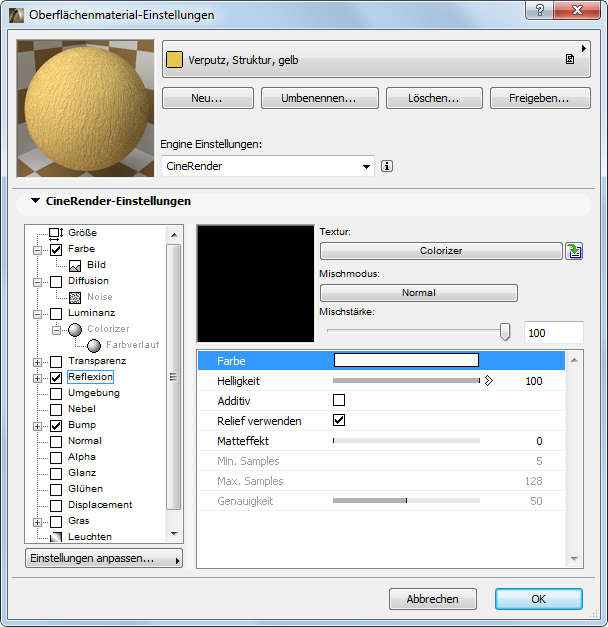Enable the Glanz channel checkbox
Viewport: 608px width, 627px height.
(56, 474)
